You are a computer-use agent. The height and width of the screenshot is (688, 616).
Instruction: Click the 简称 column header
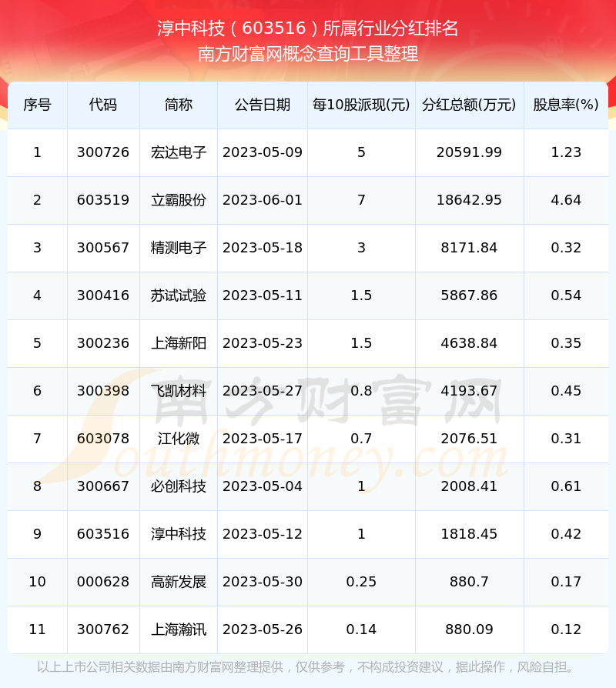[179, 105]
